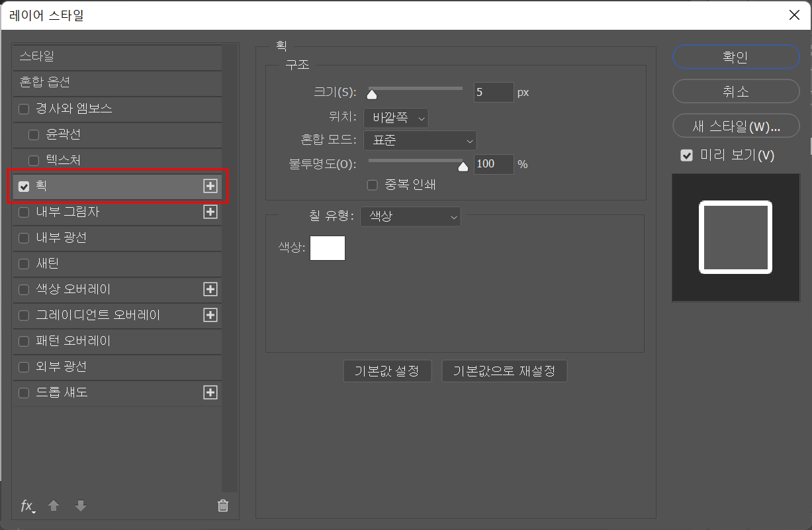Click the effects list vertical scrollbar
812x530 pixels.
click(x=230, y=268)
